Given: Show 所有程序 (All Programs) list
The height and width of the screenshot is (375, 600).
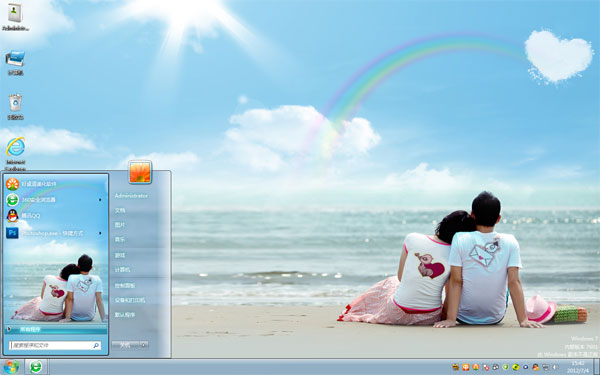Looking at the screenshot, I should [x=55, y=329].
